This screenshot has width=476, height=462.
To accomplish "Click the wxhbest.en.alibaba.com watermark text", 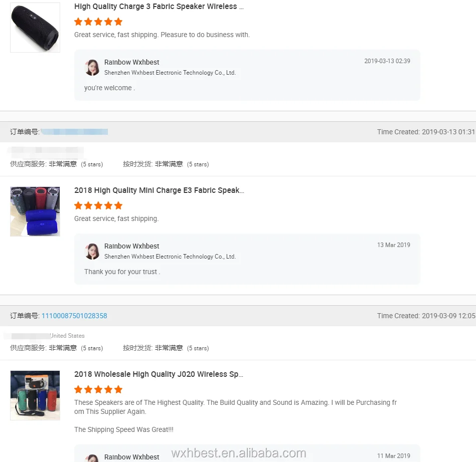I will click(239, 453).
